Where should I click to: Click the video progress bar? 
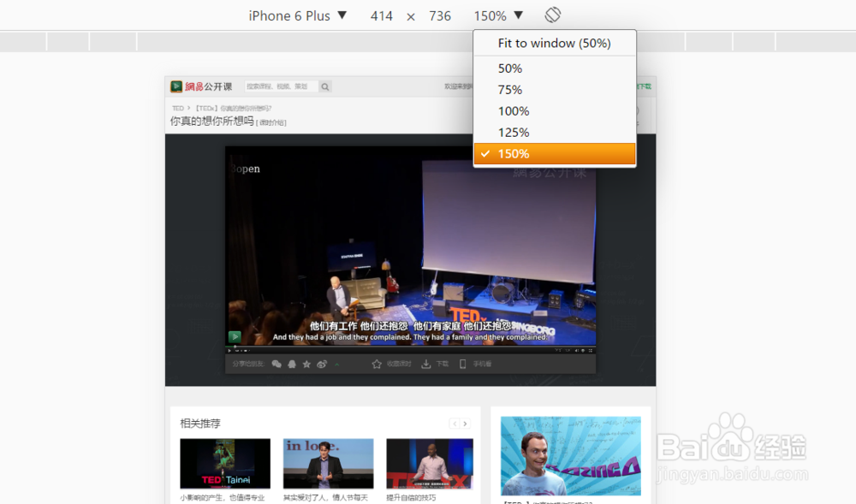[x=410, y=346]
